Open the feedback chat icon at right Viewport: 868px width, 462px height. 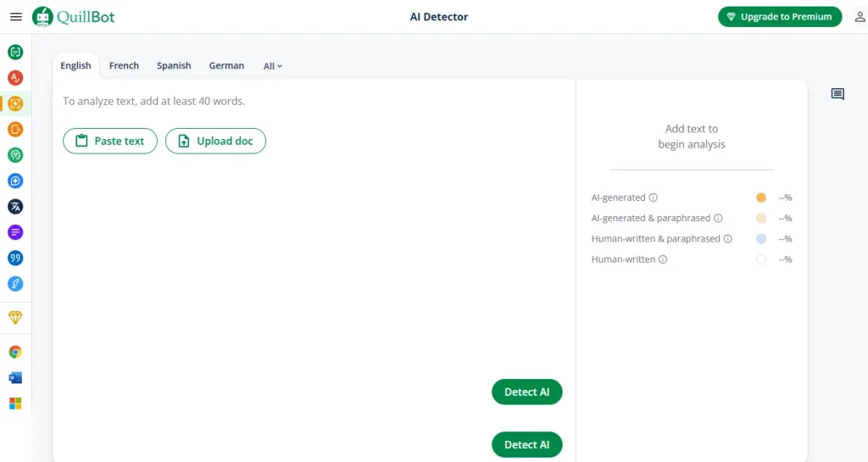pos(837,94)
